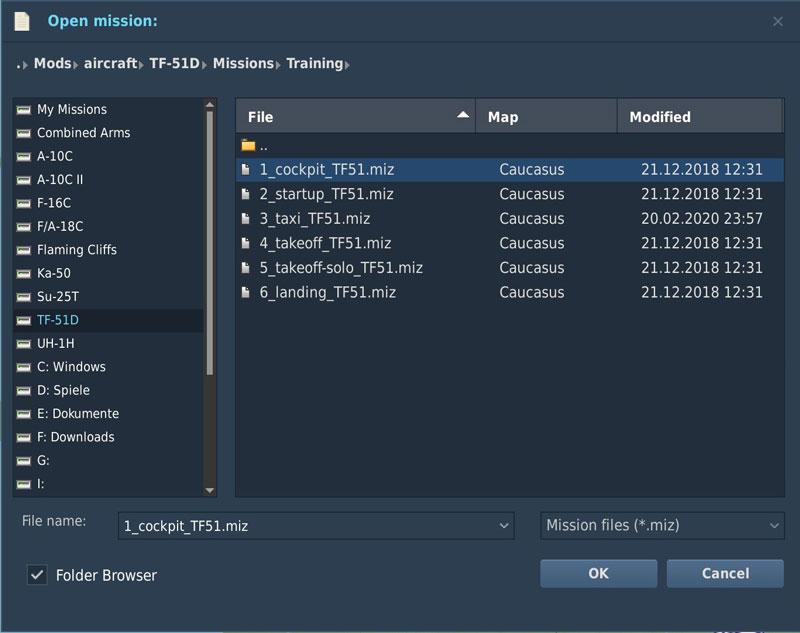Click the Cancel button
This screenshot has width=800, height=633.
[725, 573]
